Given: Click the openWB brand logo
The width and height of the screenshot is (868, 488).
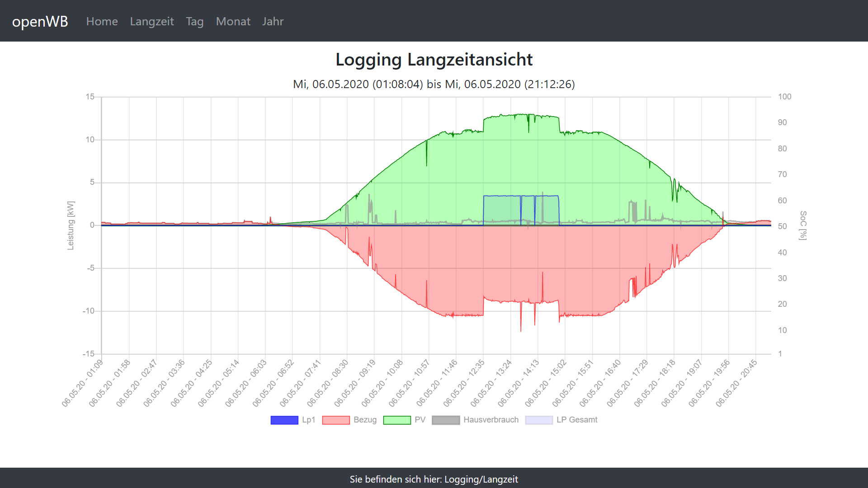Looking at the screenshot, I should (x=40, y=21).
